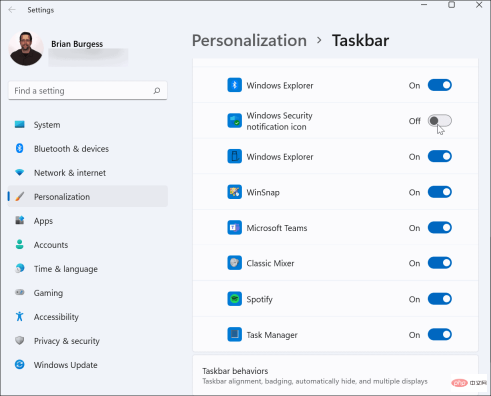Click the Windows Update sync icon
This screenshot has height=396, width=491.
click(x=20, y=365)
